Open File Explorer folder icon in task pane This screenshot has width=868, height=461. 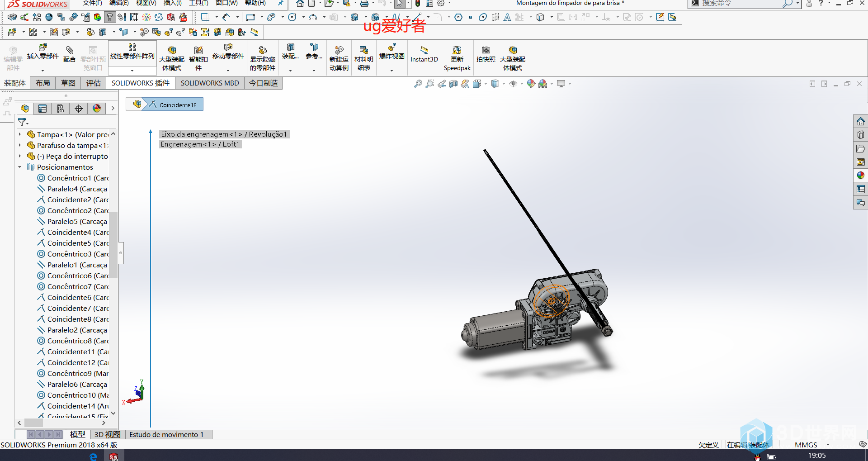[861, 148]
